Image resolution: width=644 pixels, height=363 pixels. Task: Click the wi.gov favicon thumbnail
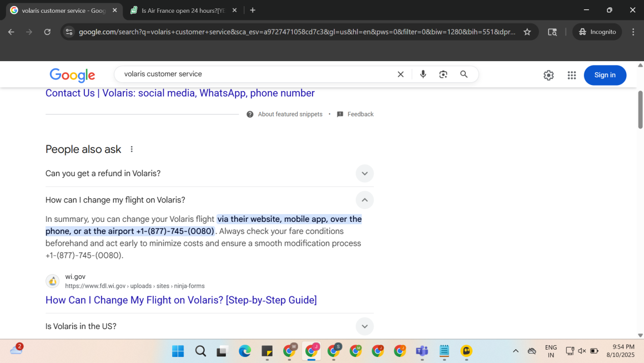[53, 281]
